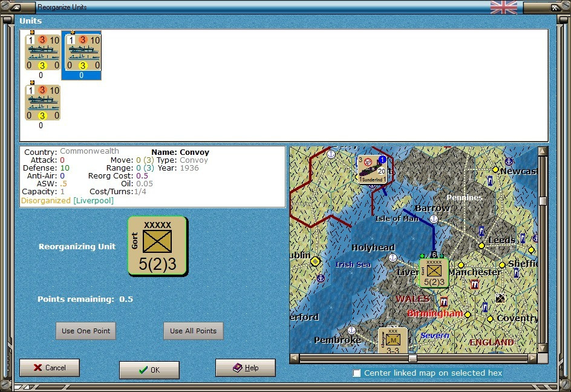The image size is (571, 392).
Task: Click the Use One Point button
Action: pos(86,331)
